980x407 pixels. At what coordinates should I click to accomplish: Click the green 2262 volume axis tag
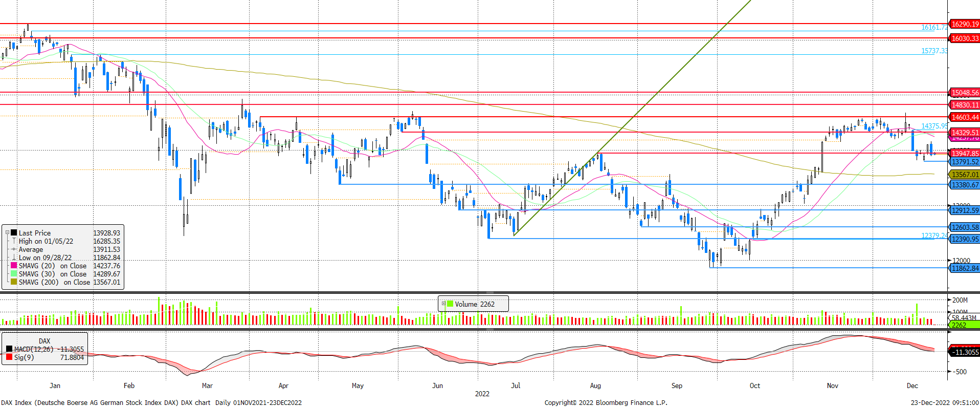pyautogui.click(x=964, y=325)
